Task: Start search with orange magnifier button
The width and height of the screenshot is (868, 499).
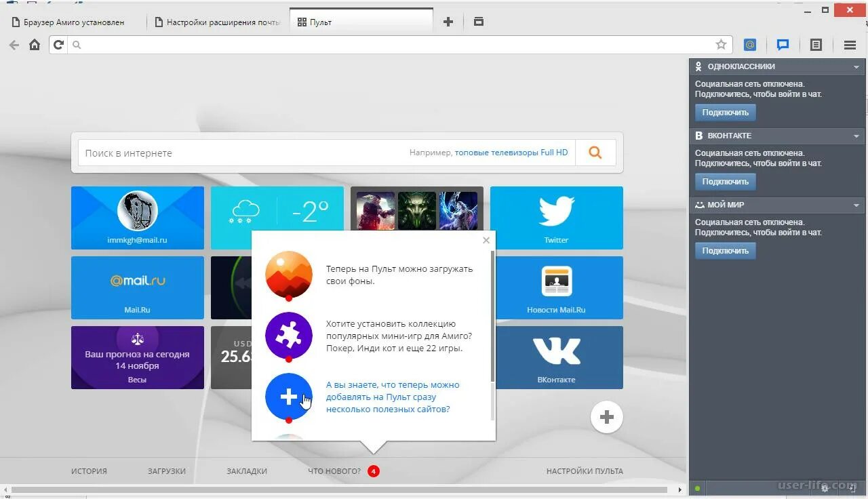Action: click(595, 153)
